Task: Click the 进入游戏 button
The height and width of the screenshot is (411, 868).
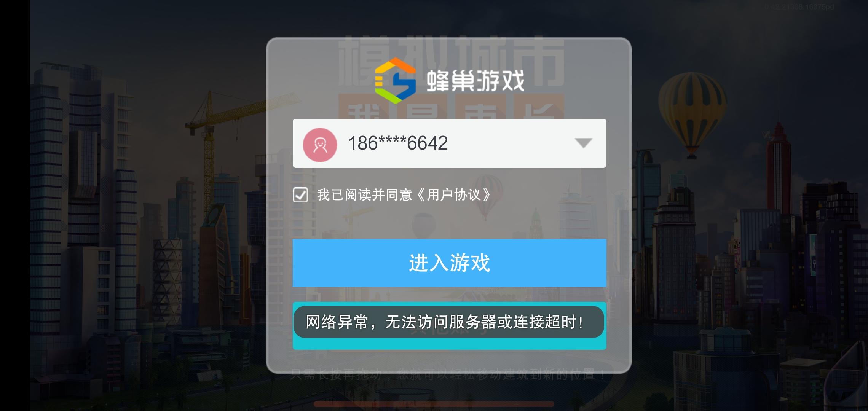Action: tap(449, 263)
